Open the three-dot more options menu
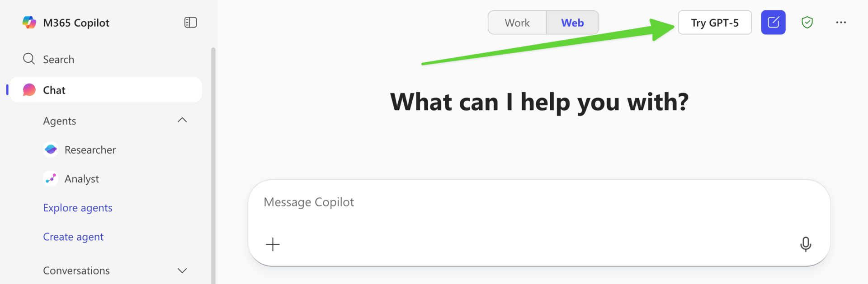The image size is (868, 284). pos(841,22)
